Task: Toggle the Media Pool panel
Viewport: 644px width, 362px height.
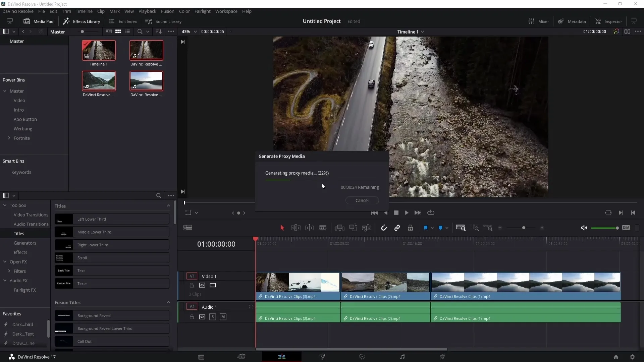Action: click(39, 21)
